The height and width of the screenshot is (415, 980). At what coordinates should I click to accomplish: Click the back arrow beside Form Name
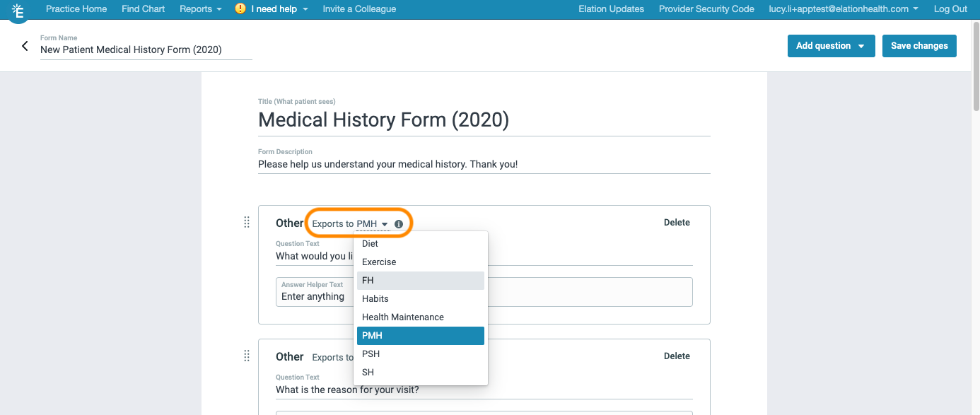pyautogui.click(x=23, y=44)
